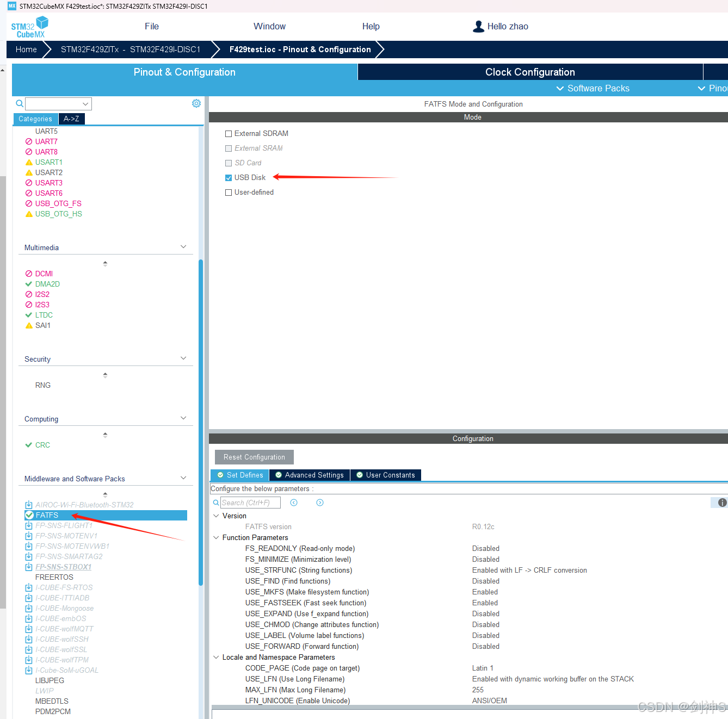Select the Set Defines tab
The height and width of the screenshot is (719, 728).
pos(240,475)
